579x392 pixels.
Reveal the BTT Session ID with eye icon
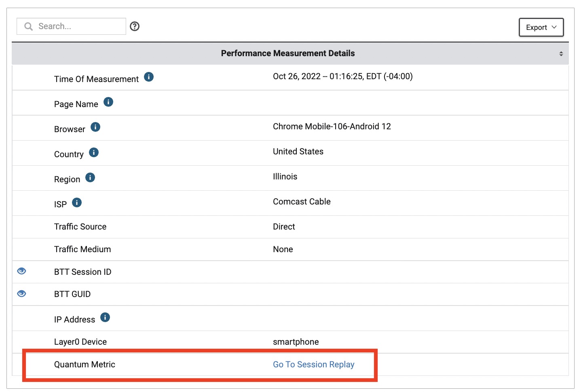pos(22,271)
